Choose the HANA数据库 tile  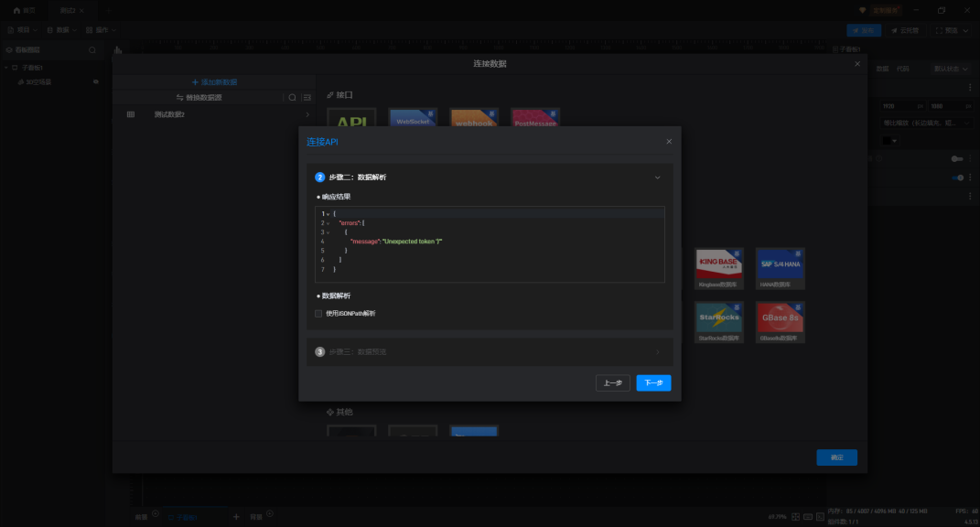pos(780,268)
